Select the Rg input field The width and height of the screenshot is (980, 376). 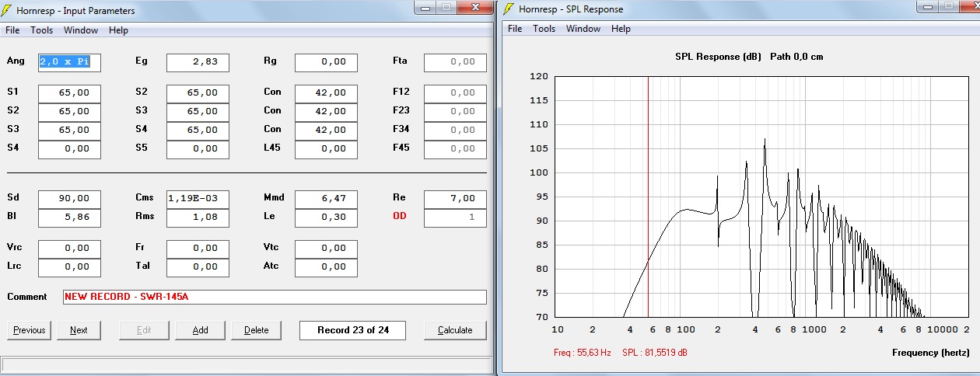[x=326, y=62]
